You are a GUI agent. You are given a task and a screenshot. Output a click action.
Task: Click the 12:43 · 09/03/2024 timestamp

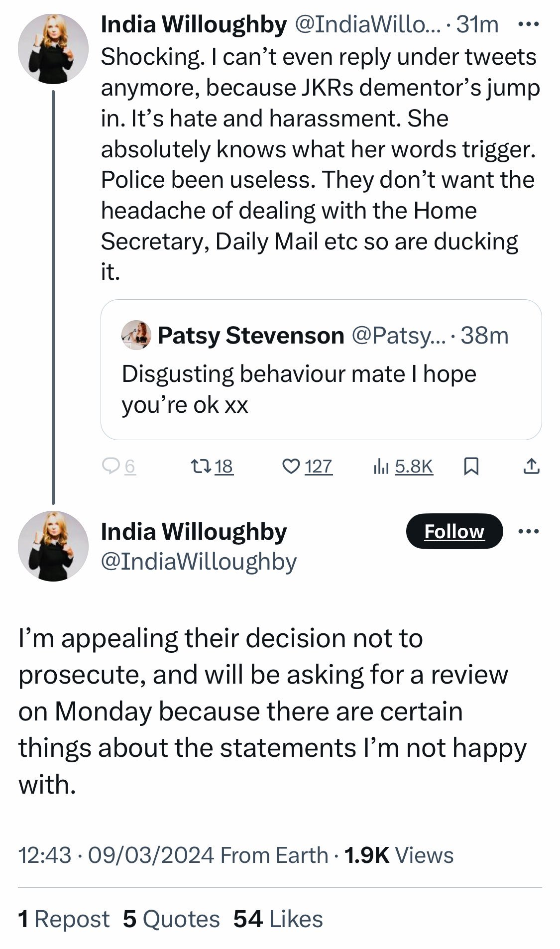pyautogui.click(x=116, y=855)
